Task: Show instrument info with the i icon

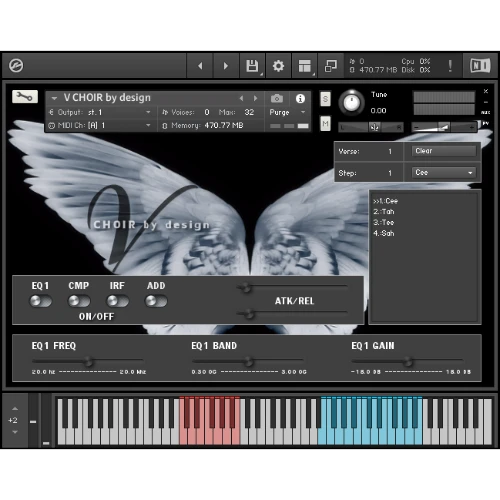Action: click(300, 98)
